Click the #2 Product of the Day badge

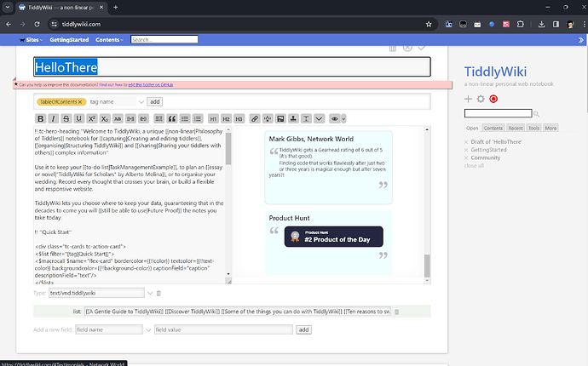click(x=334, y=237)
